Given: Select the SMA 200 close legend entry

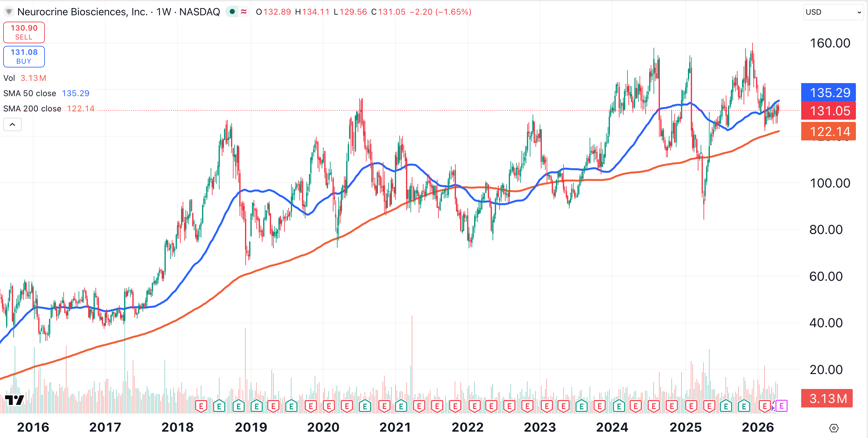Looking at the screenshot, I should coord(32,109).
